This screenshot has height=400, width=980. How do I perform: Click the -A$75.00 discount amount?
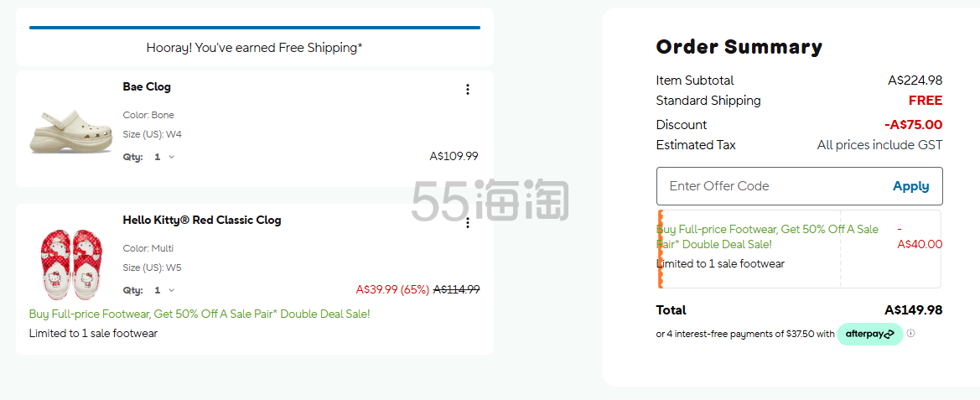coord(913,125)
